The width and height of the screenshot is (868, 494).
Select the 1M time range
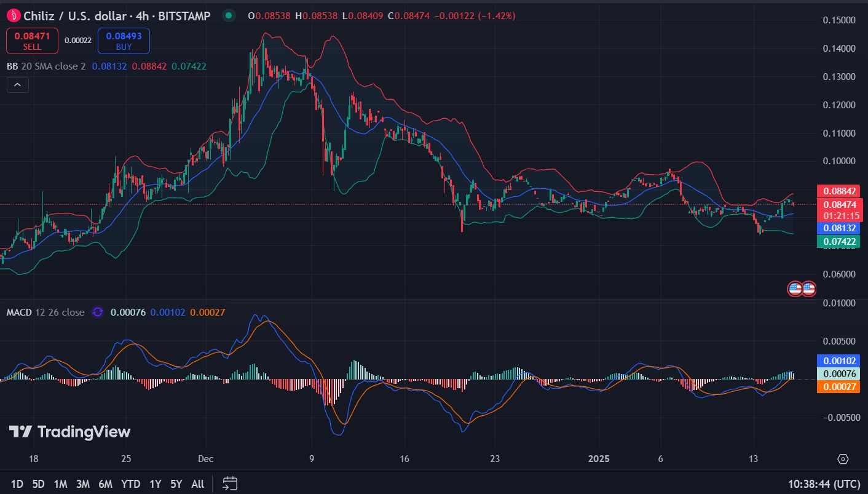click(x=60, y=484)
